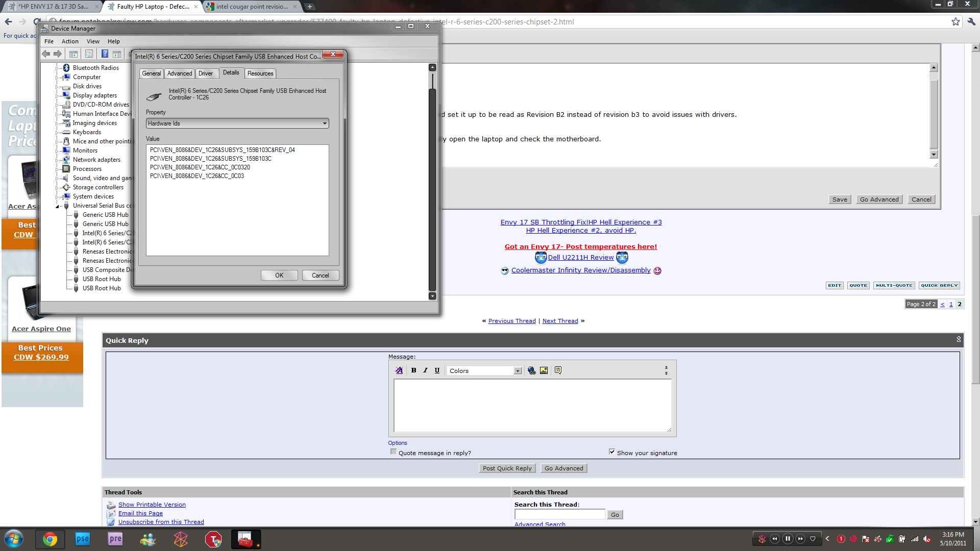
Task: Open the Windows Start orb
Action: (14, 539)
